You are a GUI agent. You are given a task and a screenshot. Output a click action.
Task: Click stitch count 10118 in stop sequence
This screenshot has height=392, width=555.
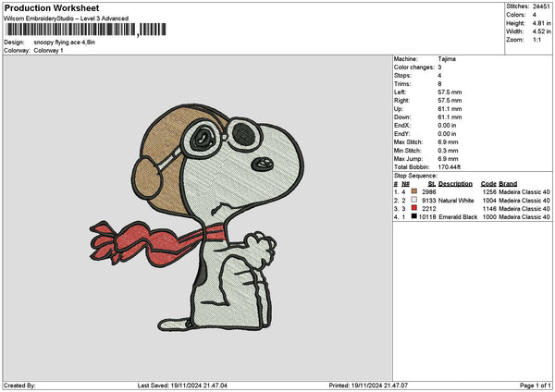[x=427, y=217]
